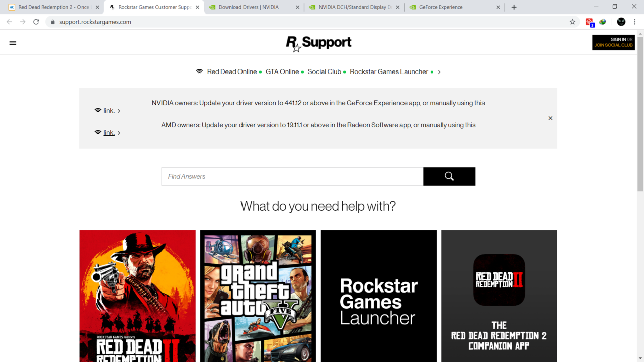Close the Red Dead Redemption 2 tab
The width and height of the screenshot is (644, 362).
[97, 7]
